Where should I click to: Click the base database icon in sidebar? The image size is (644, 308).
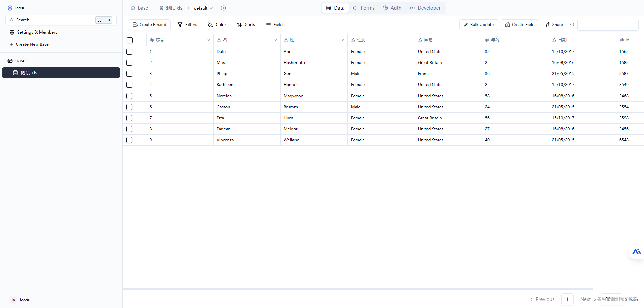coord(10,61)
